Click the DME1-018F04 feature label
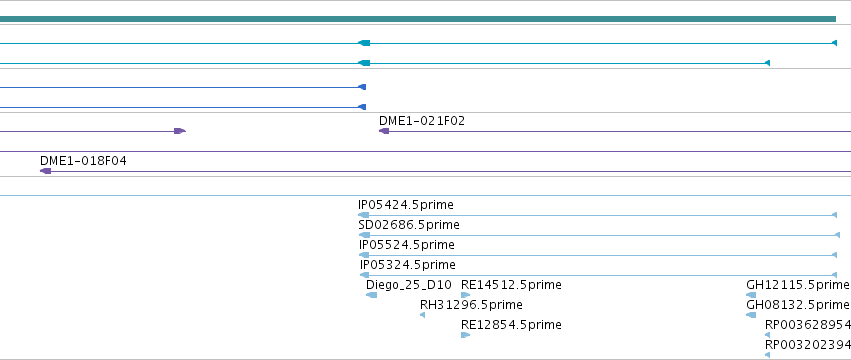The height and width of the screenshot is (360, 851). [83, 161]
